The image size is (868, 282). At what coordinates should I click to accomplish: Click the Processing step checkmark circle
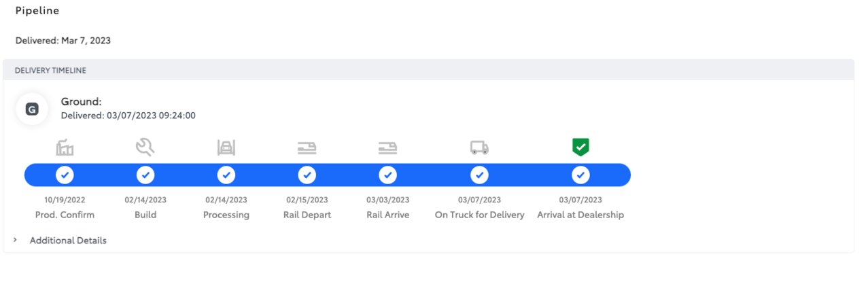point(226,175)
